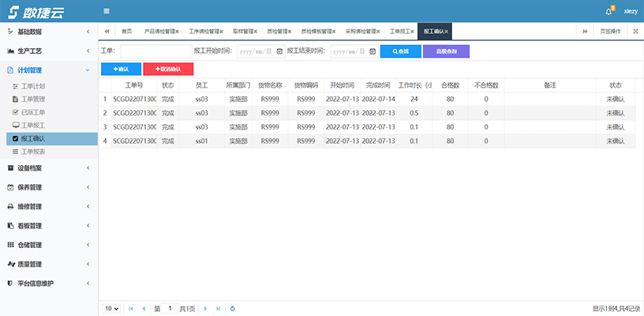Click the 工单 search input field
Screen dimensions: 644x316
pos(155,51)
